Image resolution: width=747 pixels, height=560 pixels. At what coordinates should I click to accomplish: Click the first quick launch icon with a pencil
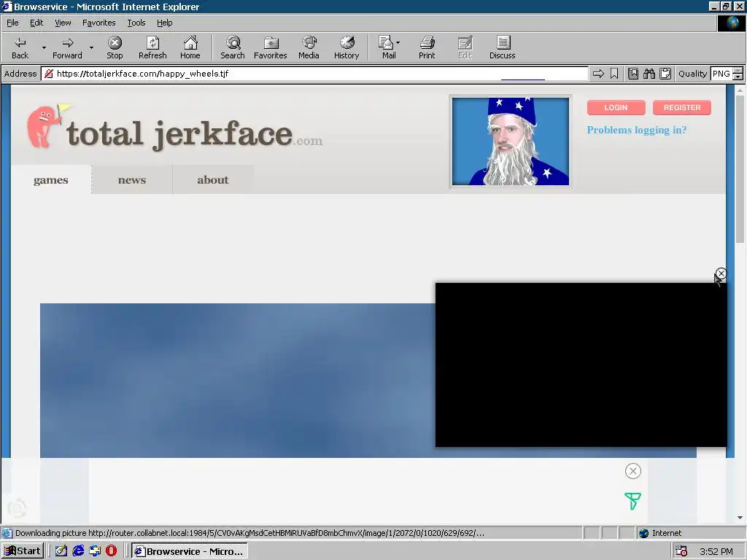tap(61, 551)
